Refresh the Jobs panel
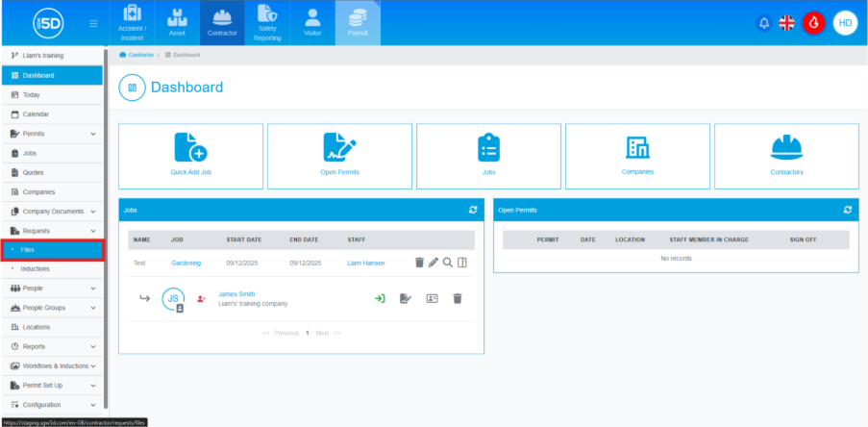 [x=473, y=209]
